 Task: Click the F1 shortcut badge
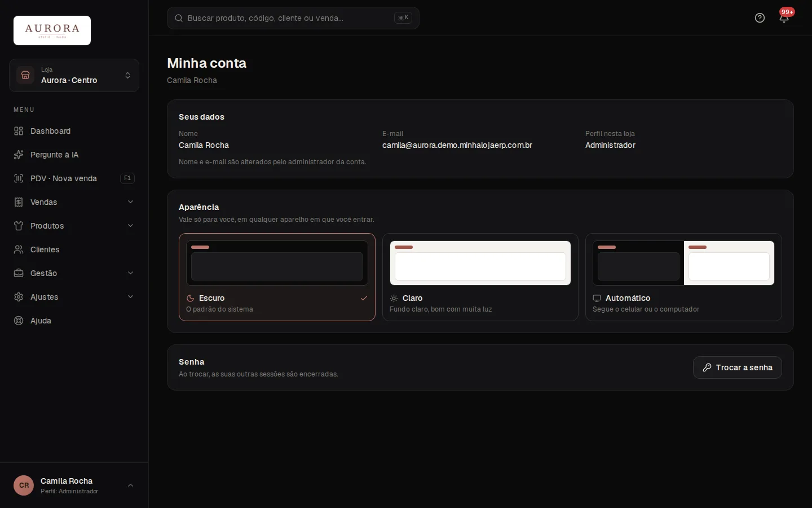(x=127, y=178)
